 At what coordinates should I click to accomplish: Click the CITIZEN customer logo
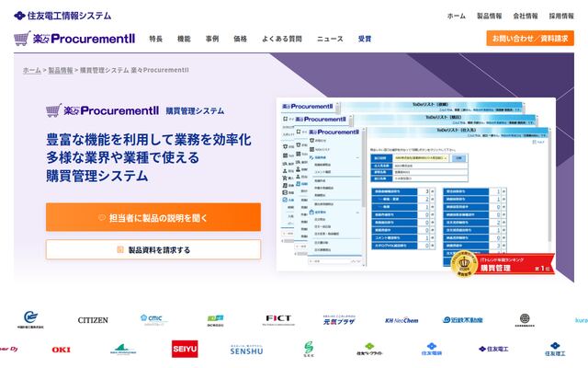tap(93, 320)
